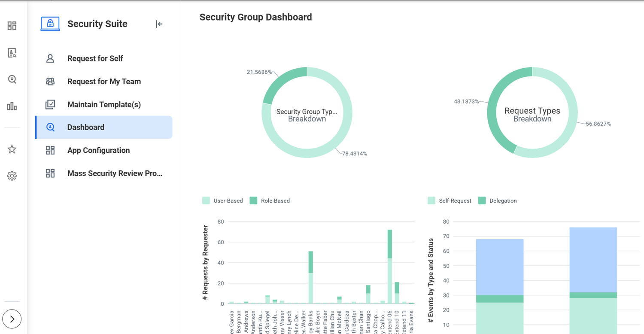Image resolution: width=644 pixels, height=334 pixels.
Task: Click the magnifying-glass user search rail icon
Action: [x=12, y=79]
